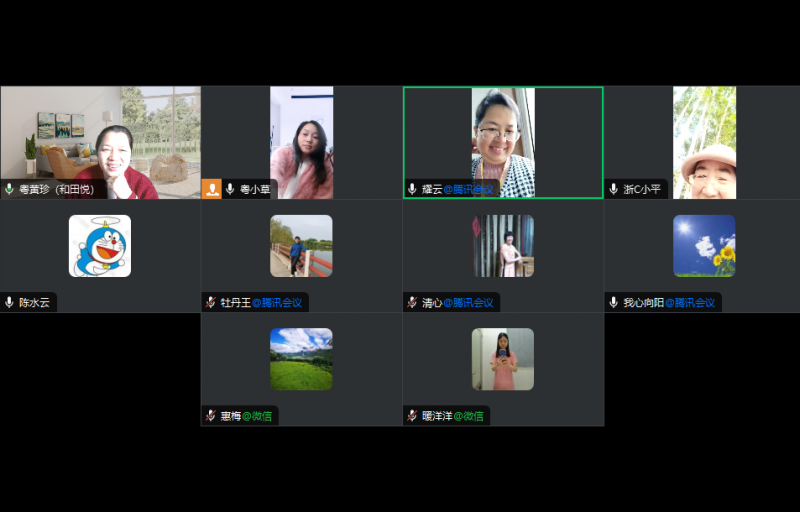This screenshot has width=800, height=512.
Task: Select the green field avatar of 惠梅
Action: coord(301,359)
